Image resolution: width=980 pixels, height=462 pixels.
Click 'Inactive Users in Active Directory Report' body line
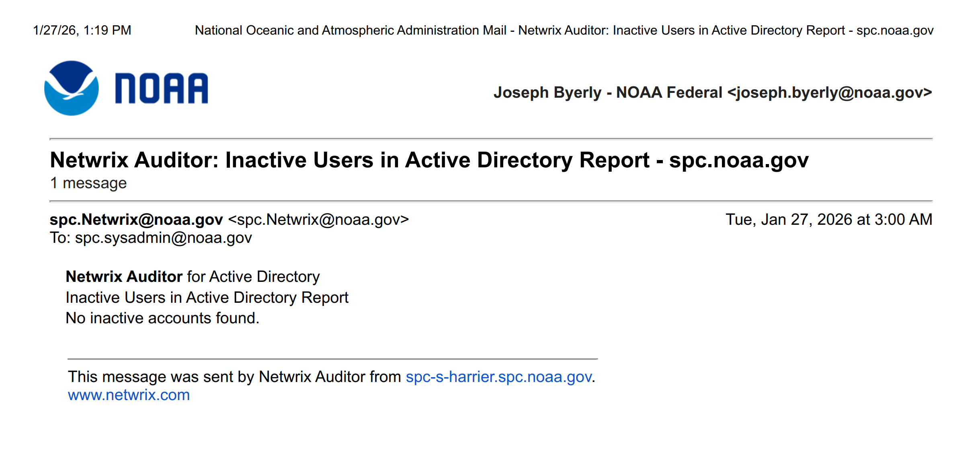pos(207,298)
